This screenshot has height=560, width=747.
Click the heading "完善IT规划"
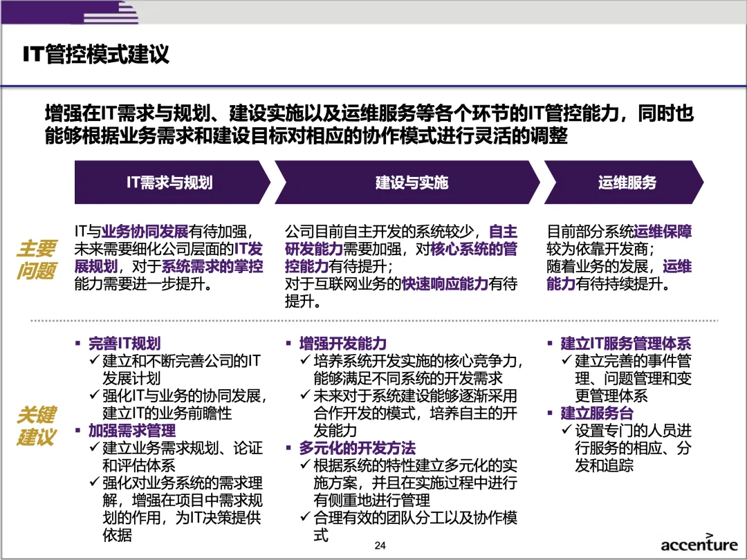coord(124,344)
